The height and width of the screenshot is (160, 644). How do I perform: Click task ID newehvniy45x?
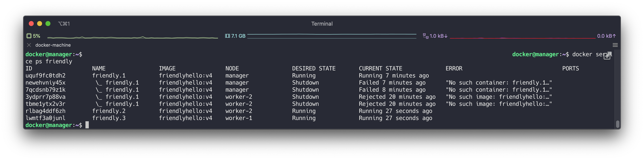point(46,83)
